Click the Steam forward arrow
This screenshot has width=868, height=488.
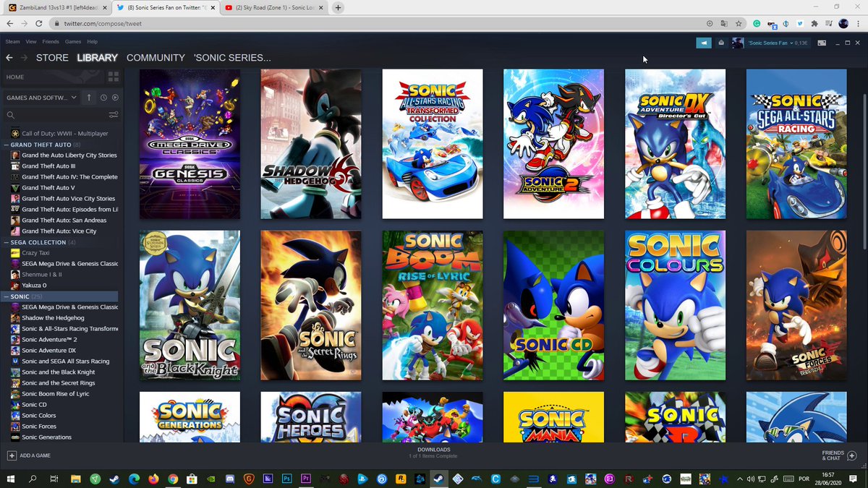[x=24, y=58]
